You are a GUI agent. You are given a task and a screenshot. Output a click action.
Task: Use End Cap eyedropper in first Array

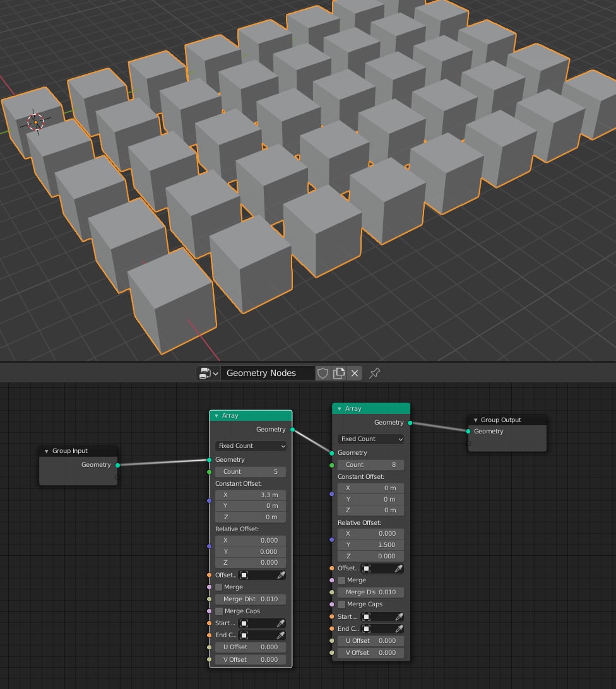281,635
